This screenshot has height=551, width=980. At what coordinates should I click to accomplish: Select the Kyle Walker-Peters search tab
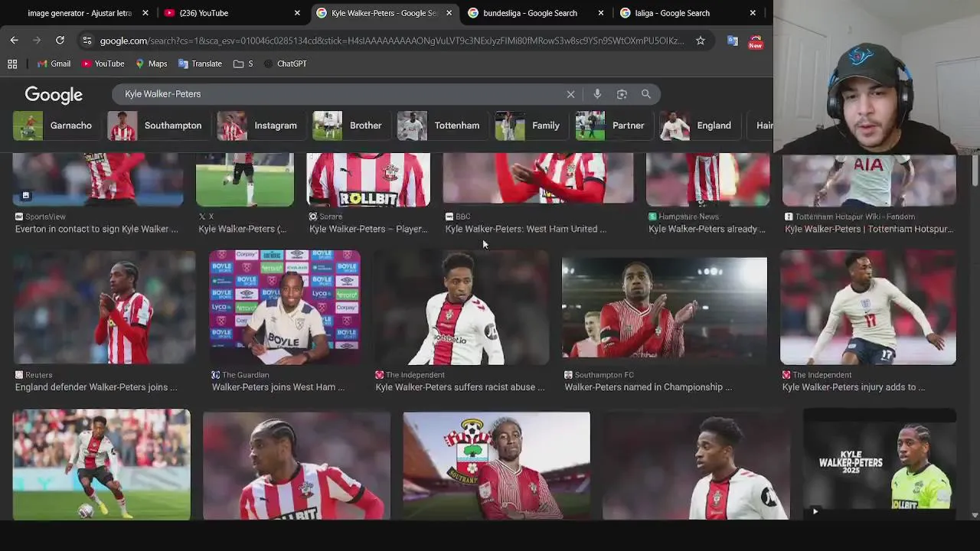coord(384,13)
